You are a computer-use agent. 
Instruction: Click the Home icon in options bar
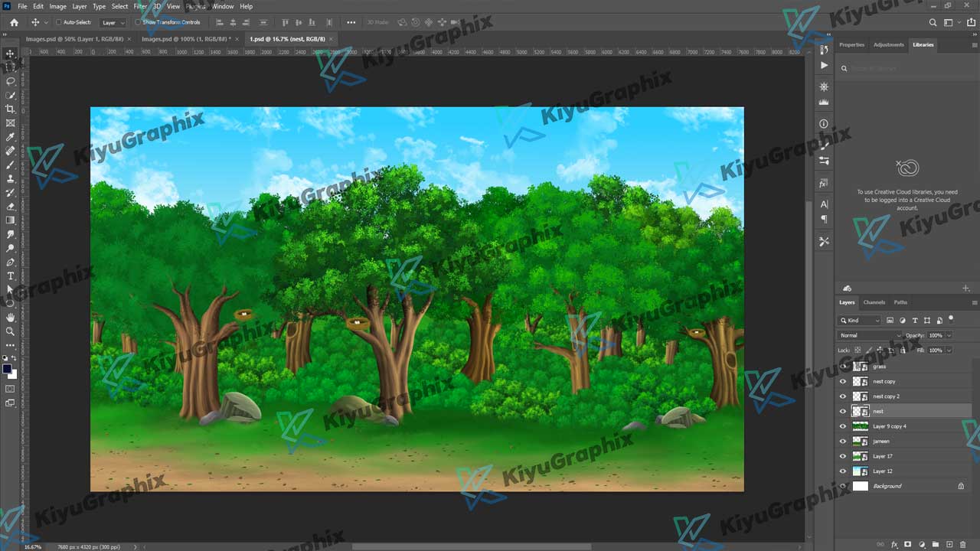tap(14, 22)
